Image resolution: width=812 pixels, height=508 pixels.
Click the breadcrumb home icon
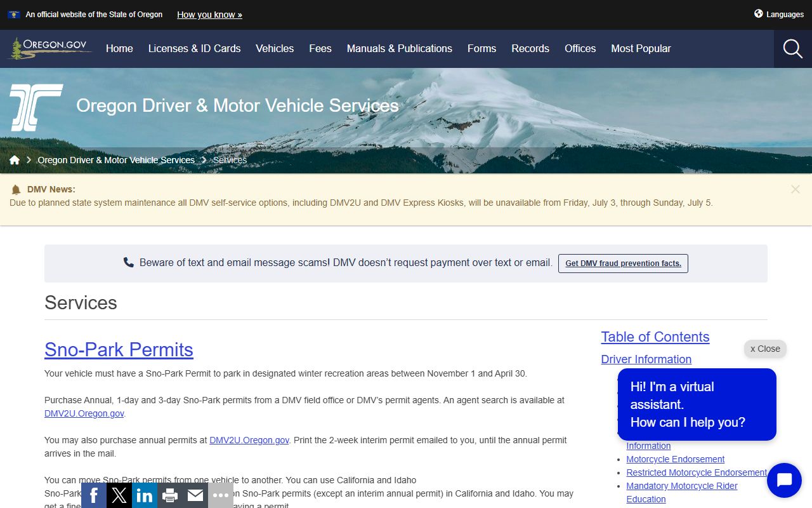click(15, 160)
